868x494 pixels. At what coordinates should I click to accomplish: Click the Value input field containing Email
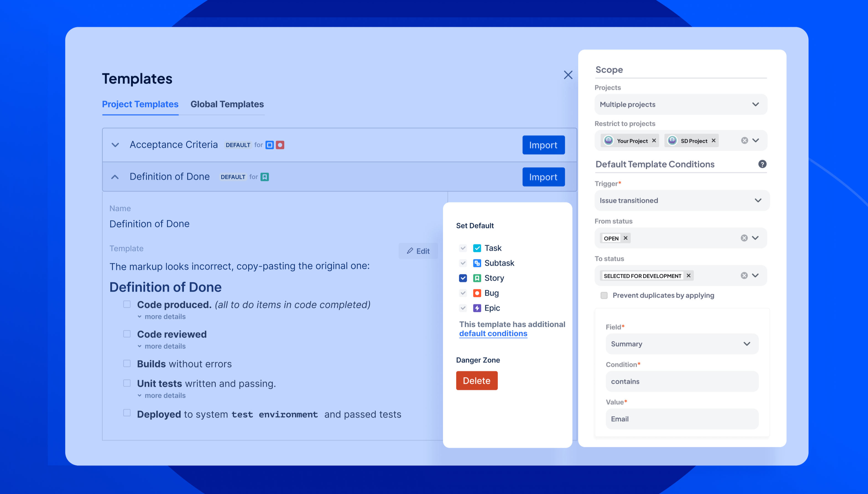(682, 419)
